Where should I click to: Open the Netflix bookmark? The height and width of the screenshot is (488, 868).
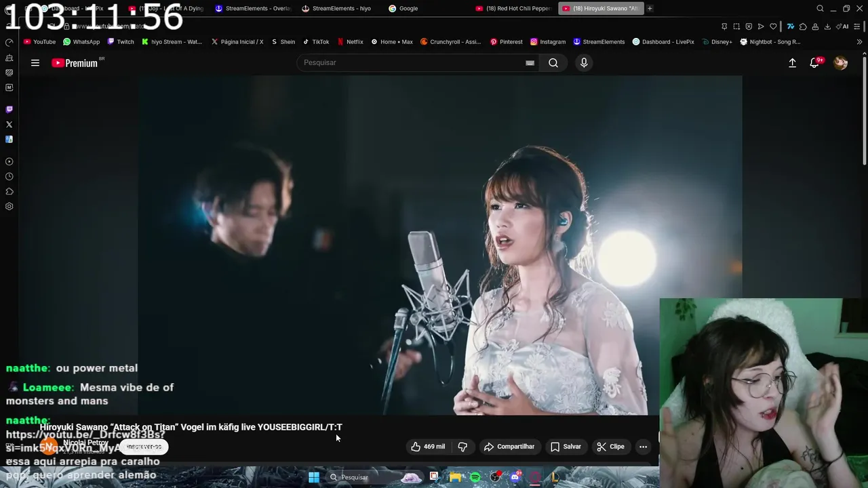351,42
